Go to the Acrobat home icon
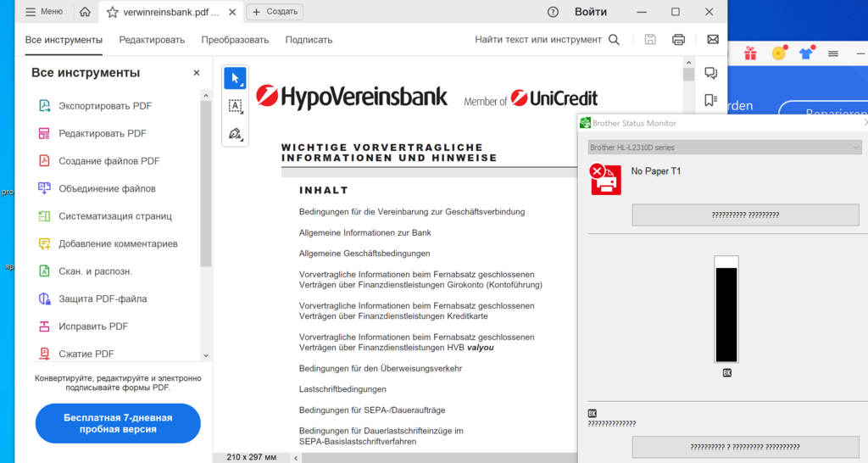868x463 pixels. (x=85, y=12)
